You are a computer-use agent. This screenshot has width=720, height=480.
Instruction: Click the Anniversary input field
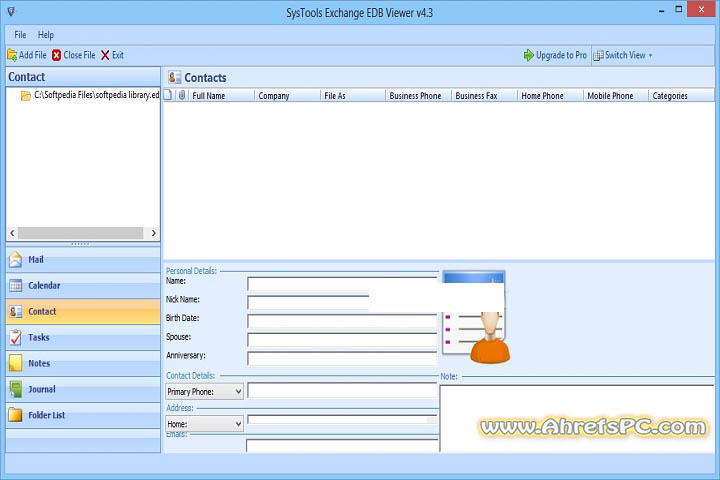342,358
